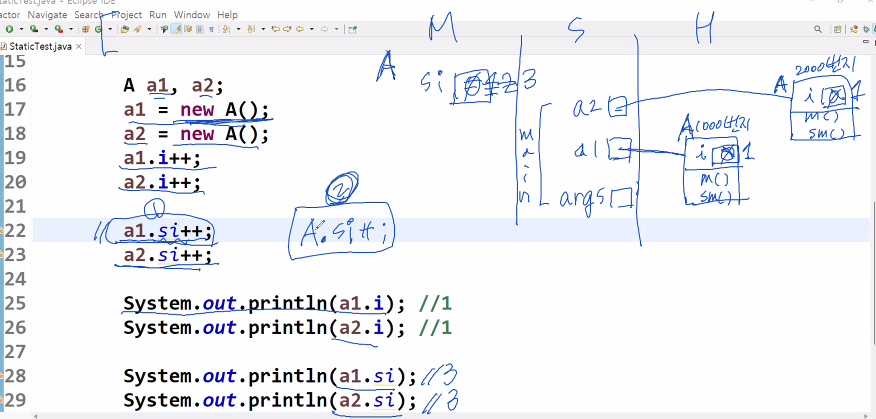Jump to Previous Annotation

251,29
